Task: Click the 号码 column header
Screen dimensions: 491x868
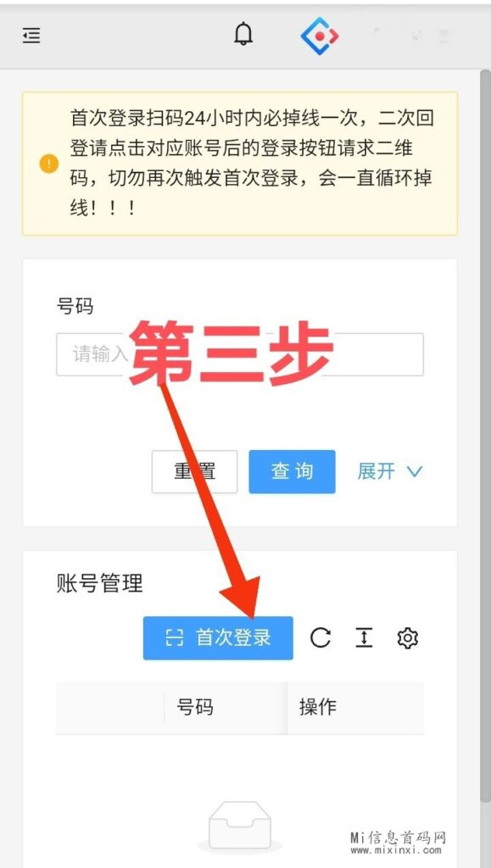Action: click(195, 707)
